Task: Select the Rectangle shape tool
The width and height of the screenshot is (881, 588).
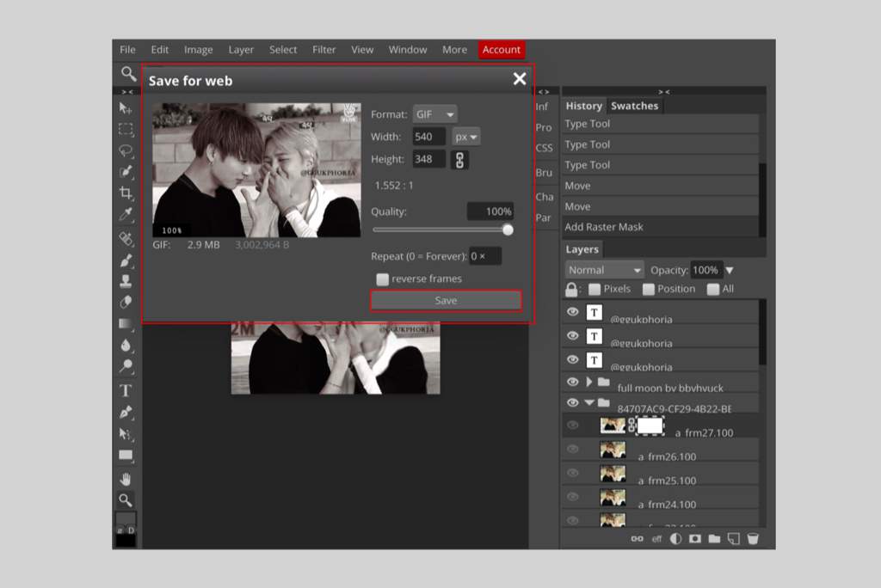Action: click(126, 456)
